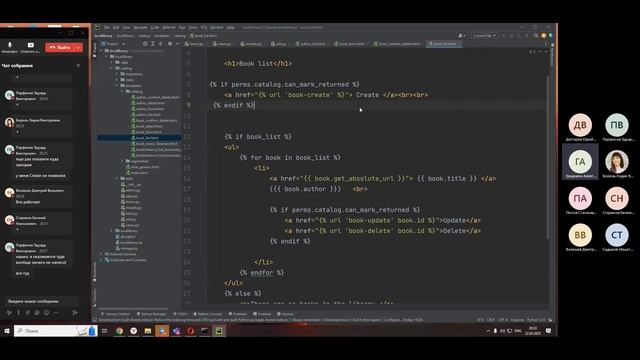The width and height of the screenshot is (640, 360).
Task: Click participant avatar СТ
Action: click(616, 235)
